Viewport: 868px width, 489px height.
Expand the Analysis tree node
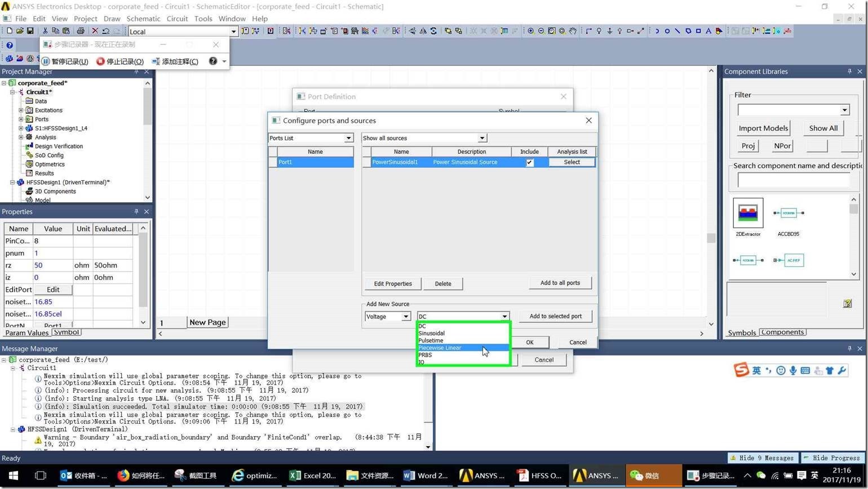(21, 137)
